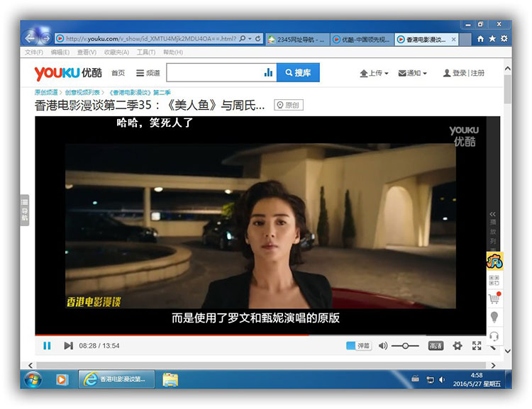532x409 pixels.
Task: Open the file explorer taskbar icon
Action: (170, 379)
